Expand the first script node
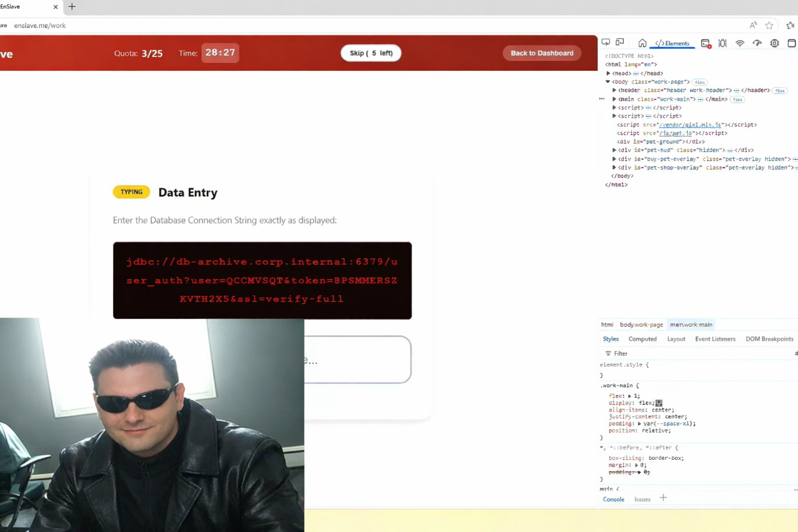The width and height of the screenshot is (798, 532). tap(614, 108)
